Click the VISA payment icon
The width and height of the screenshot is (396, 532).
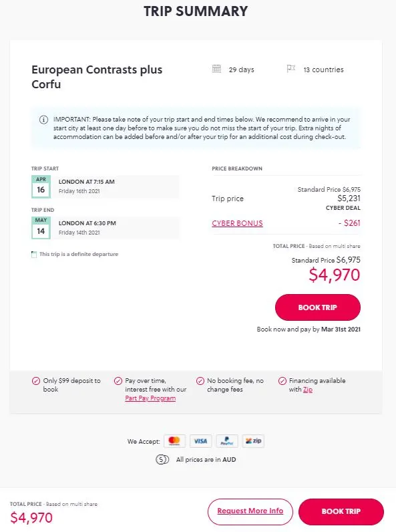[x=201, y=440]
